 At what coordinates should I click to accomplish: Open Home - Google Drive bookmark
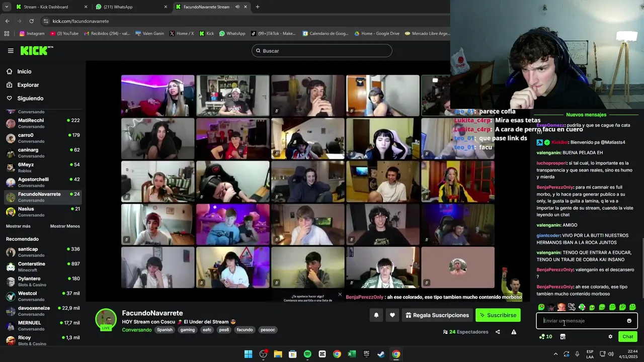tap(377, 34)
